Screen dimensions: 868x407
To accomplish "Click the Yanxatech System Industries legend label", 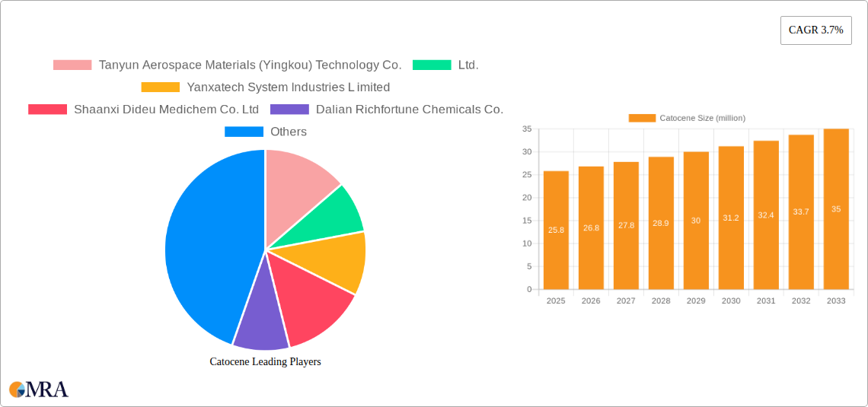I will (289, 87).
